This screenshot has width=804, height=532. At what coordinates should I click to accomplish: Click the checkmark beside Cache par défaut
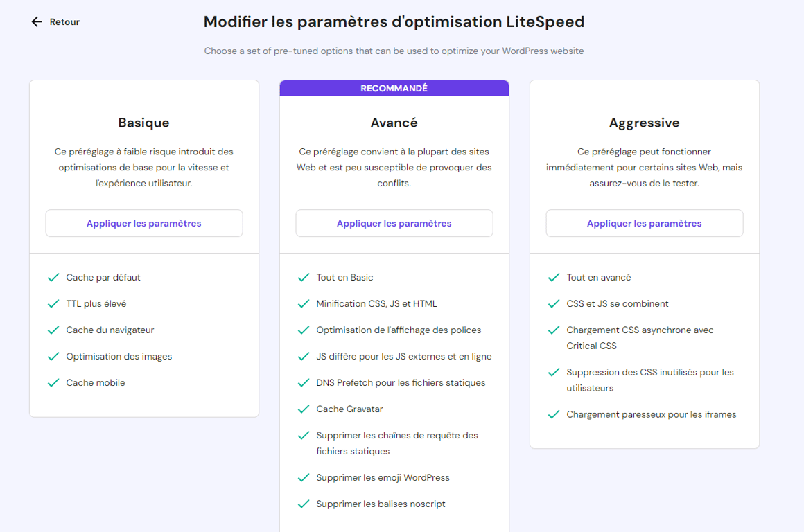pos(53,277)
